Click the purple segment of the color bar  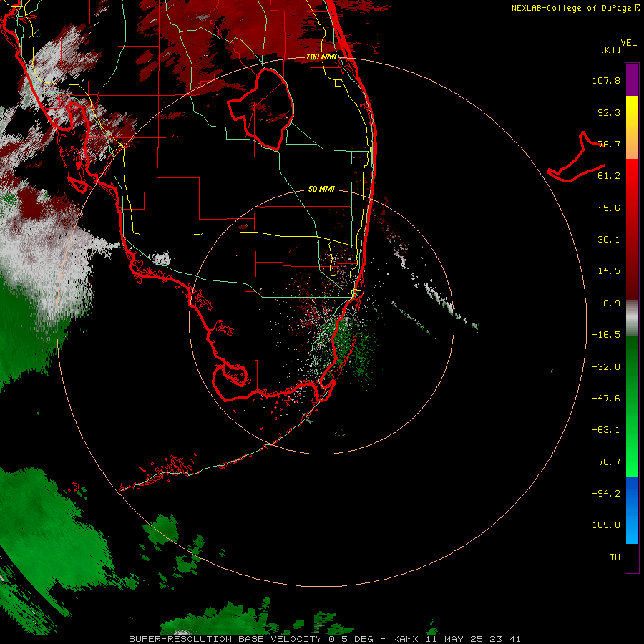pyautogui.click(x=632, y=79)
